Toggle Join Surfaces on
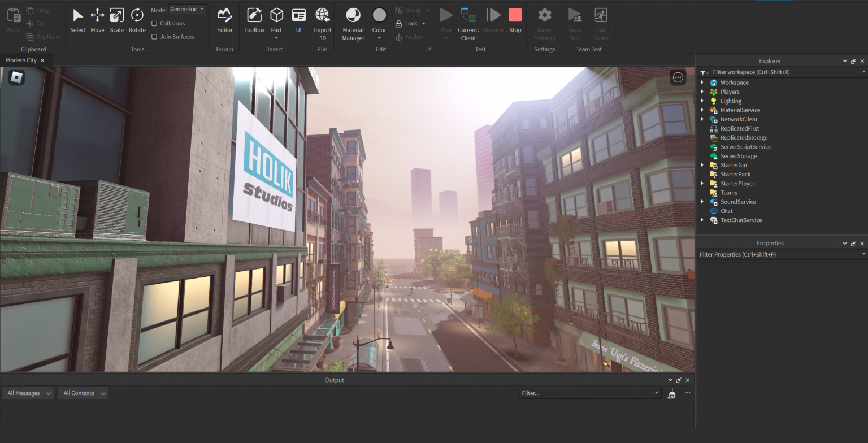This screenshot has width=868, height=443. (x=153, y=36)
